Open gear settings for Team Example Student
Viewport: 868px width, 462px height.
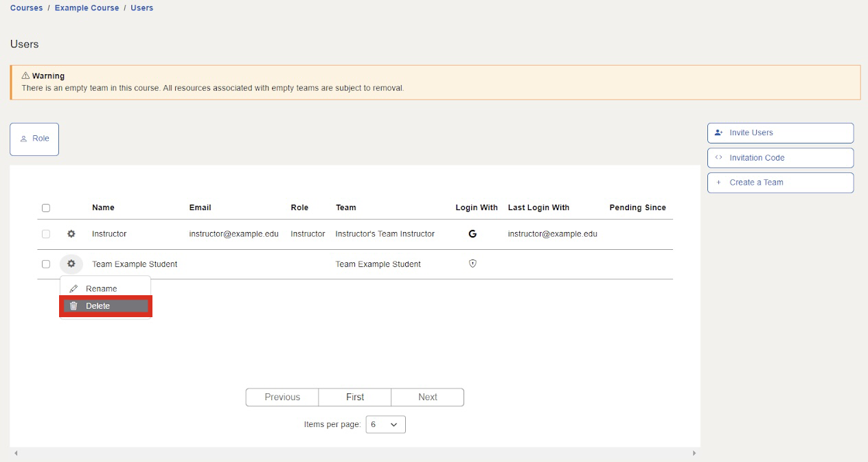point(71,264)
